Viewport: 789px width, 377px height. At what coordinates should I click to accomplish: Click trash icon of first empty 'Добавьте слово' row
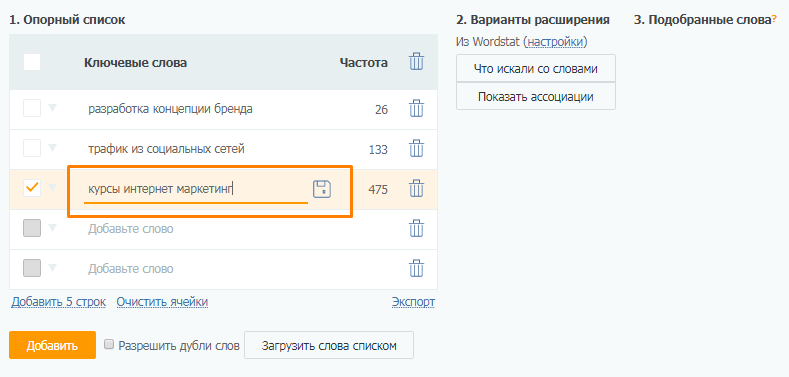(416, 229)
